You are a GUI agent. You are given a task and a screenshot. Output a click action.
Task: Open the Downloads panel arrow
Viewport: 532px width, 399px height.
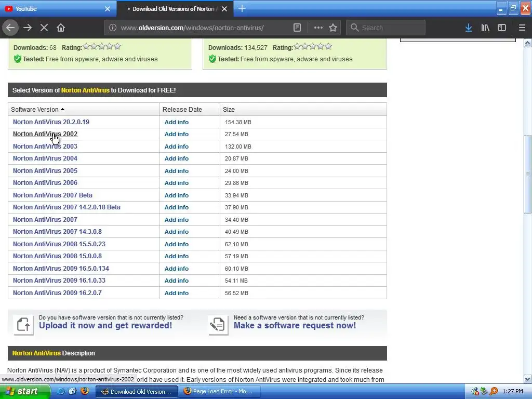coord(469,28)
